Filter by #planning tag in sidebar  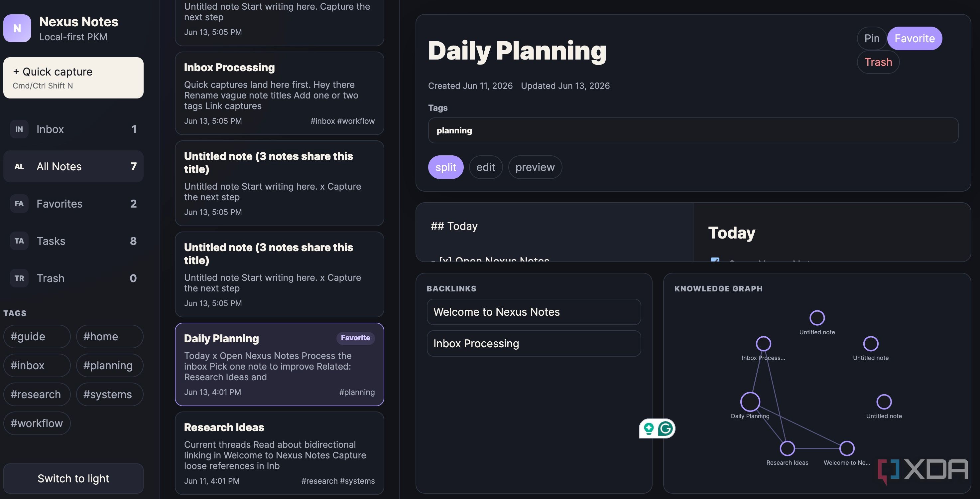click(x=110, y=365)
